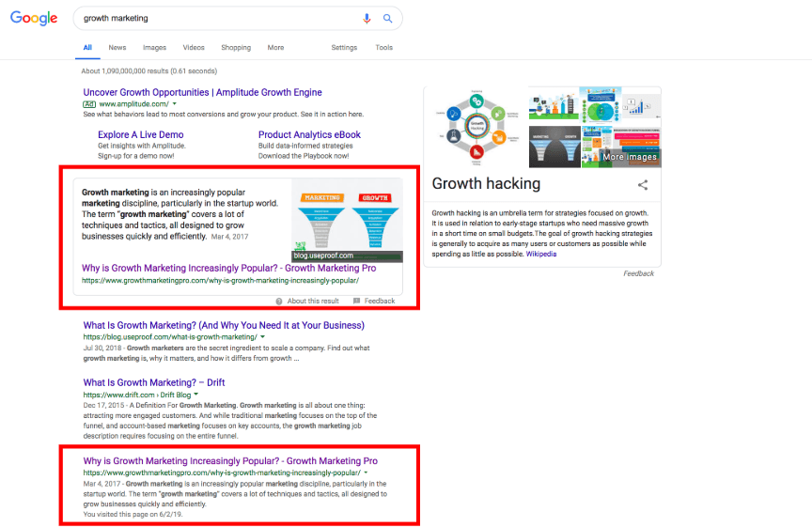Viewport: 812px width, 527px height.
Task: Switch to the Images tab
Action: pyautogui.click(x=154, y=48)
